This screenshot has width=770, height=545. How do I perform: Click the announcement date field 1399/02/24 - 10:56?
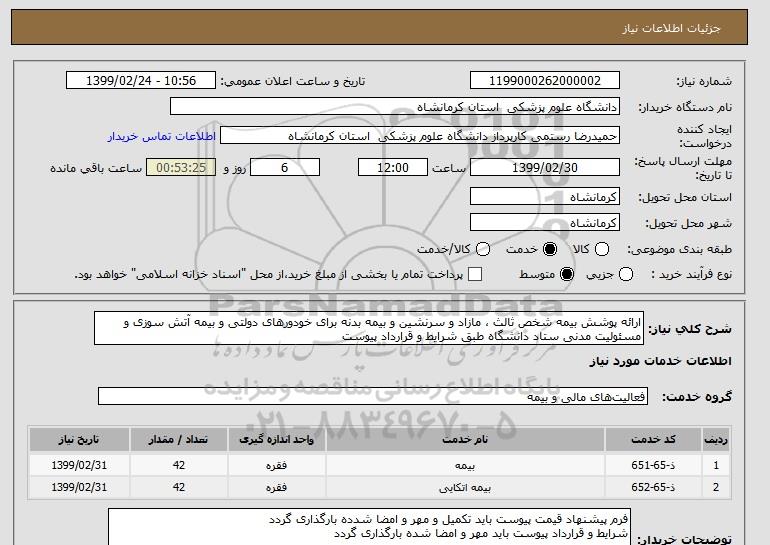pos(141,81)
